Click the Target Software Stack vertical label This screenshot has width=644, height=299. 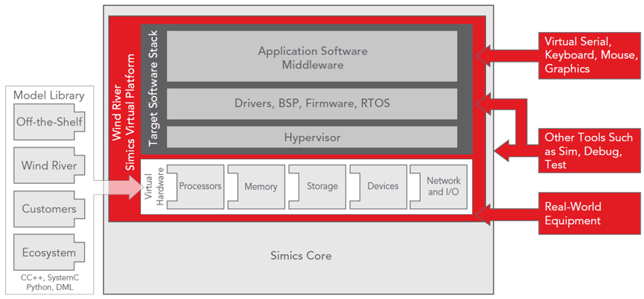pyautogui.click(x=154, y=88)
